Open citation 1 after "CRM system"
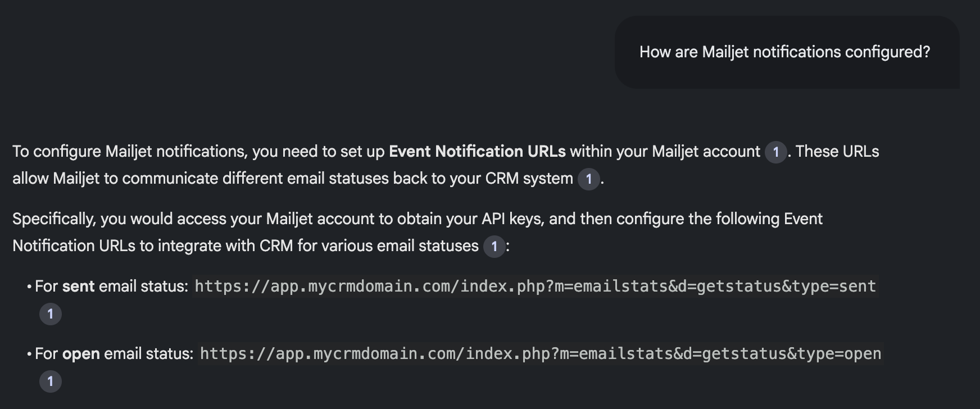Screen dimensions: 980x409 [x=589, y=179]
